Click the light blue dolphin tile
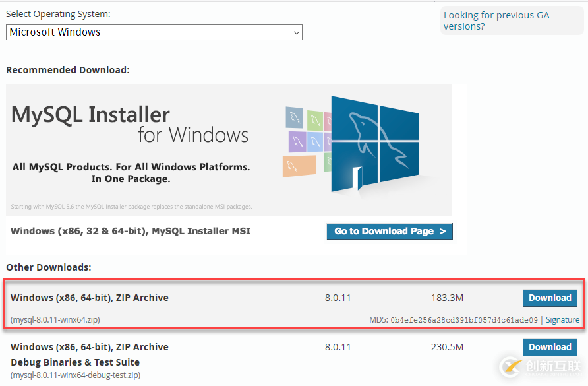This screenshot has width=588, height=386. 314,142
